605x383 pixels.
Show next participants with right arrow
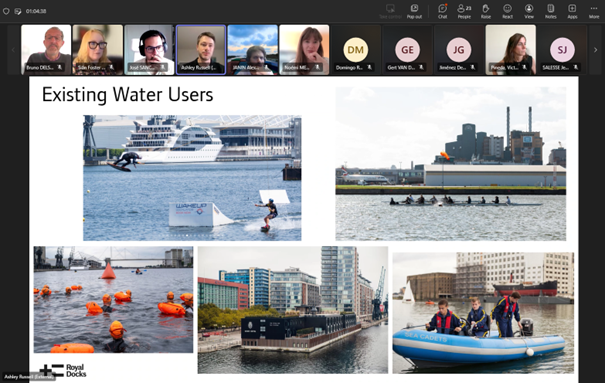(595, 50)
